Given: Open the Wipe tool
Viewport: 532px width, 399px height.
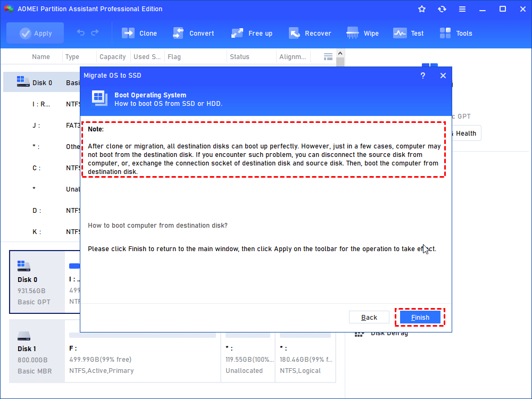Looking at the screenshot, I should click(362, 33).
